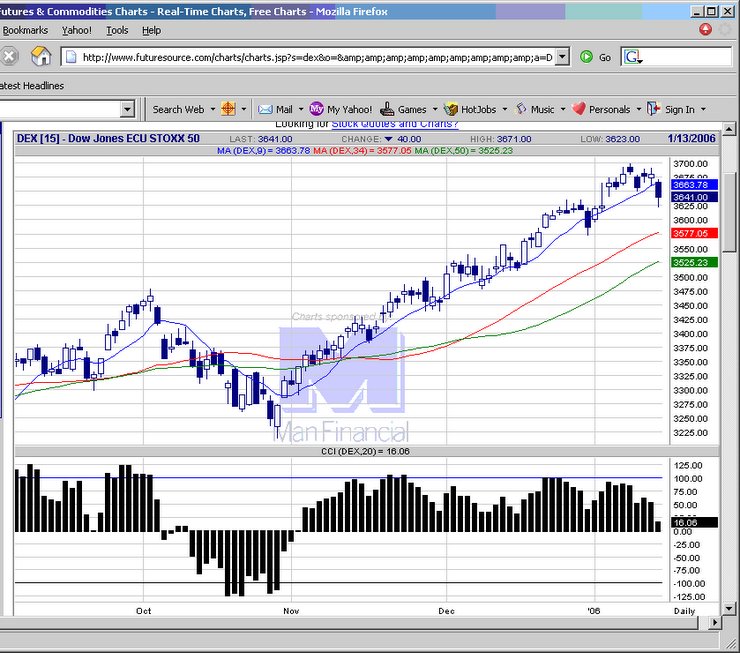740x653 pixels.
Task: Click the green 3525.23 MA price tag
Action: [x=694, y=262]
